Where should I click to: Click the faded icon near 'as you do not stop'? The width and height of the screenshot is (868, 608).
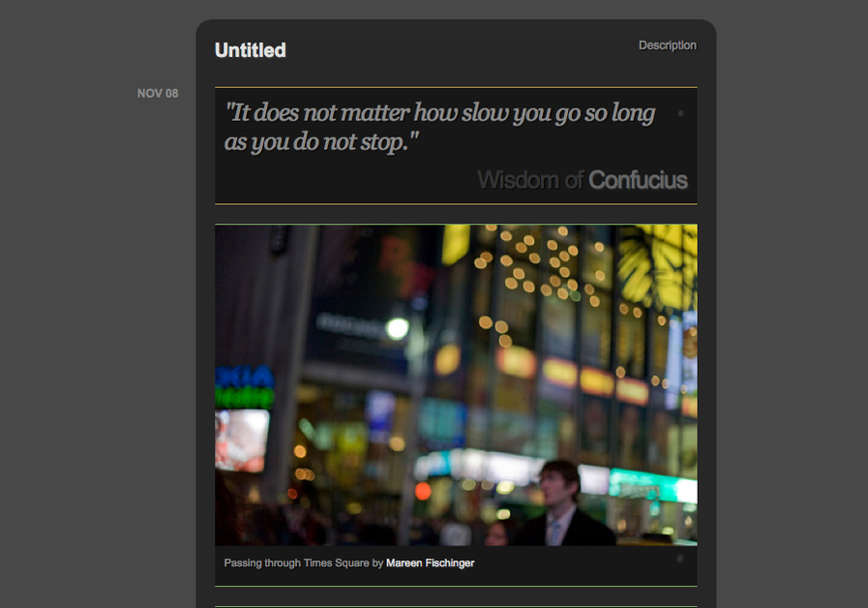point(680,113)
